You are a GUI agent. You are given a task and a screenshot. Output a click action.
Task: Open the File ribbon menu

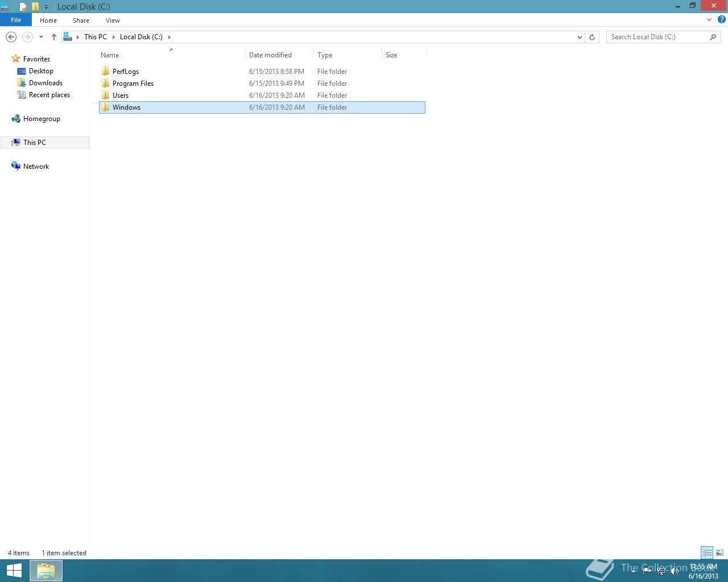(x=16, y=20)
